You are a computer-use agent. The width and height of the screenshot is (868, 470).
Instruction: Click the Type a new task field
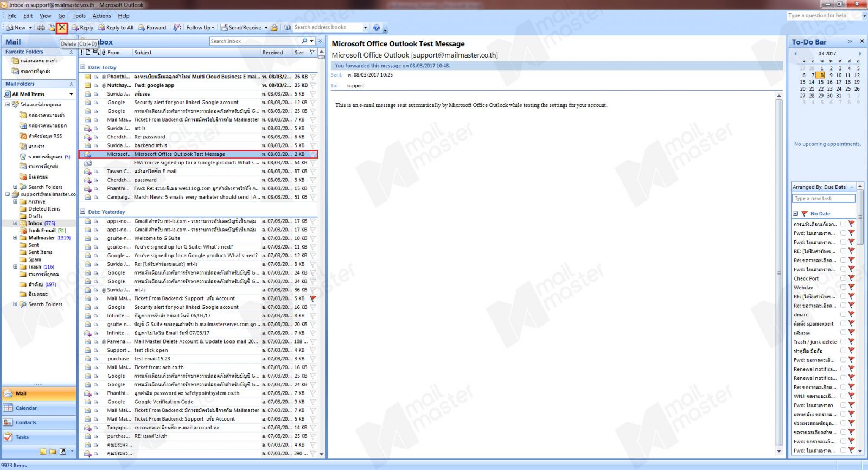[x=824, y=199]
